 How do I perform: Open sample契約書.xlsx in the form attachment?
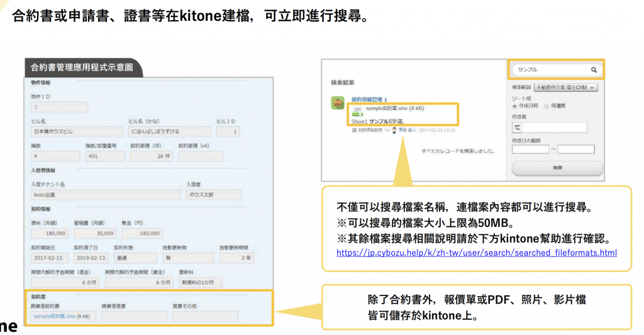(x=54, y=316)
